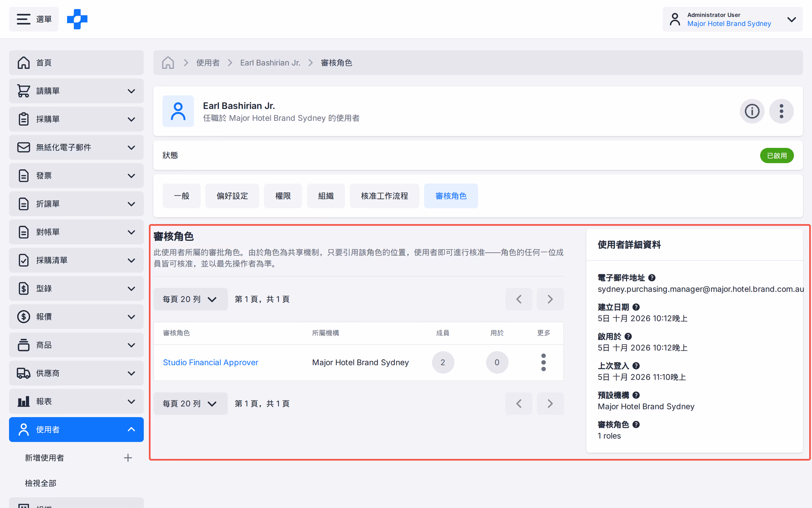Screen dimensions: 812x508
Task: Switch to the 權限 tab
Action: point(283,196)
